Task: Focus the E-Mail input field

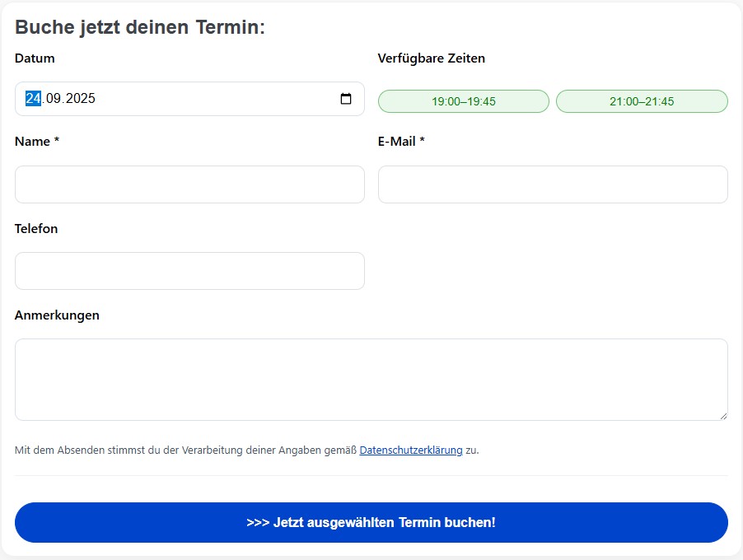Action: point(553,184)
